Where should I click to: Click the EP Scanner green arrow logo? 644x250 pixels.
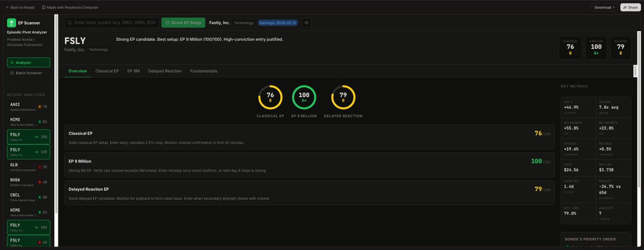pos(11,23)
